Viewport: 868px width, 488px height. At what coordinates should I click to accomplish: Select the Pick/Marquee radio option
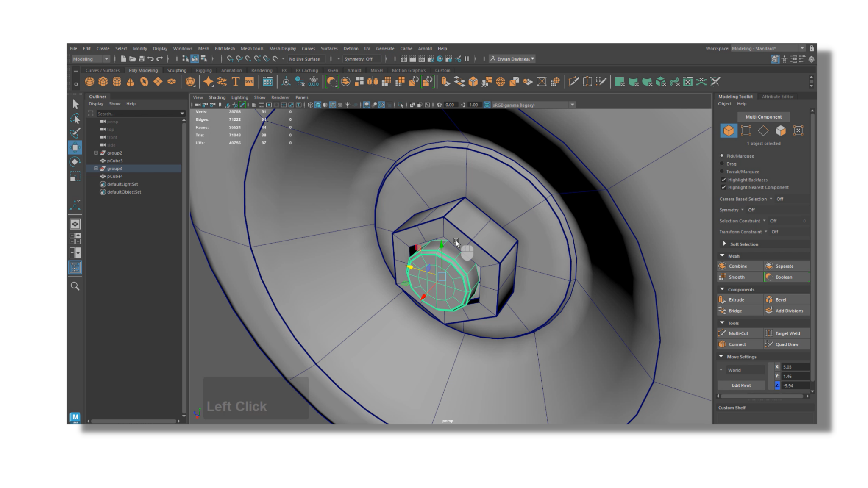coord(722,156)
